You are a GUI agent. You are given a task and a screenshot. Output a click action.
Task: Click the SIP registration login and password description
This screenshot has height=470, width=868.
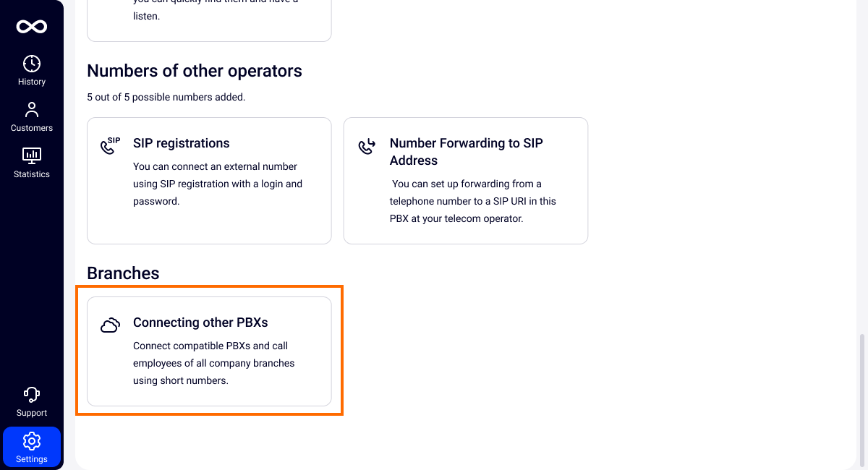(218, 184)
